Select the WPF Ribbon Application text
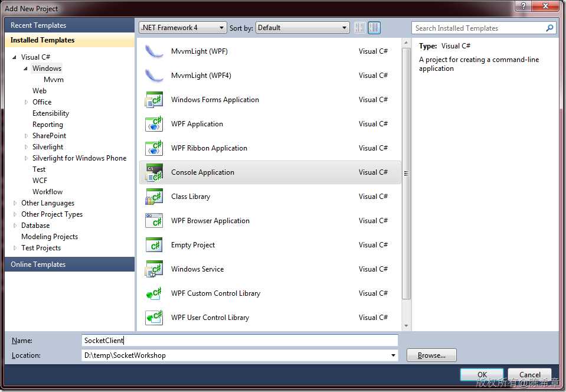Viewport: 566px width, 392px height. point(209,148)
